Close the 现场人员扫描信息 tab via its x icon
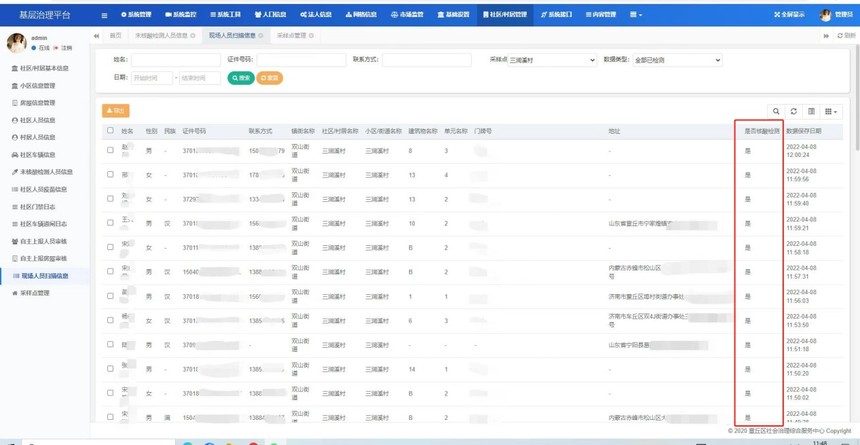This screenshot has height=445, width=860. tap(261, 36)
